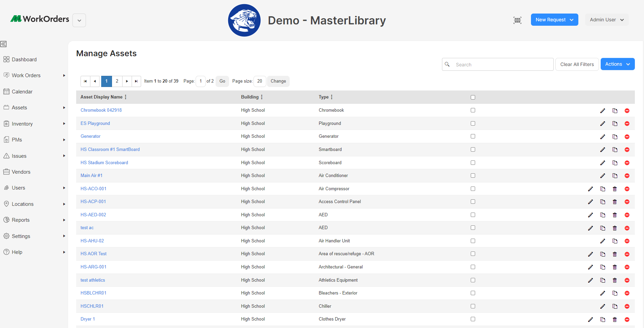The width and height of the screenshot is (644, 328).
Task: Expand the Work Orders sidebar submenu
Action: [x=64, y=75]
